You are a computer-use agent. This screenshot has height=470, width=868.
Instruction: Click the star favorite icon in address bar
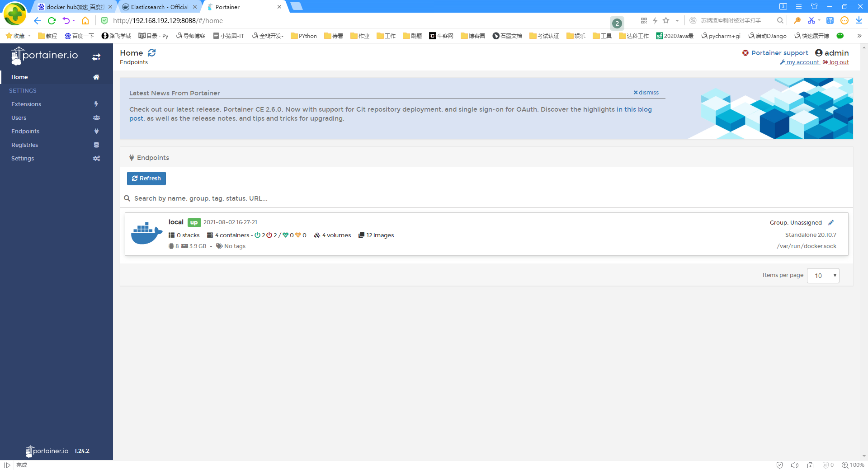[x=666, y=20]
